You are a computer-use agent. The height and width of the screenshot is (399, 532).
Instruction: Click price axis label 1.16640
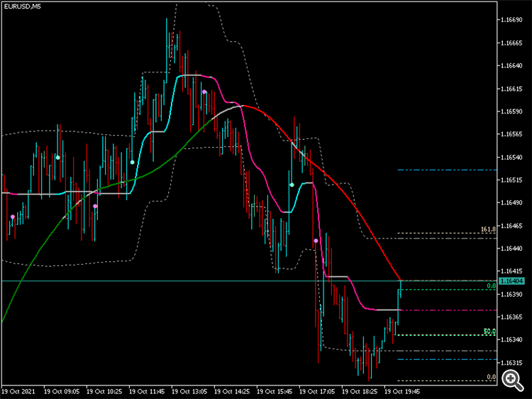click(511, 65)
